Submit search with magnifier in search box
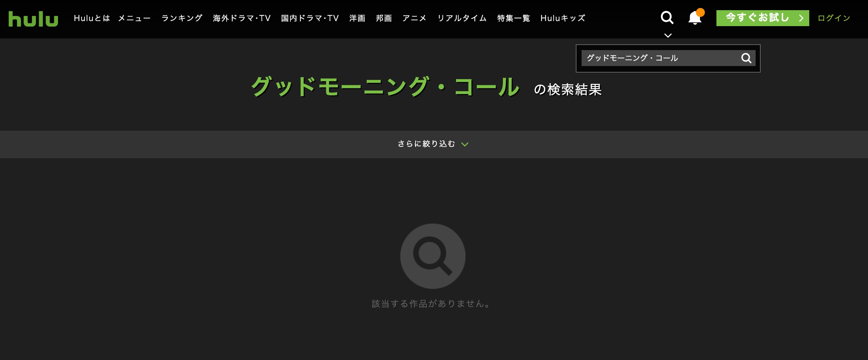The height and width of the screenshot is (360, 868). click(746, 58)
